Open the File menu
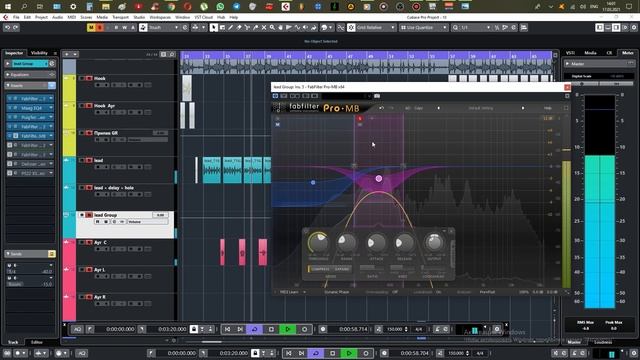The width and height of the screenshot is (640, 360). pos(16,17)
